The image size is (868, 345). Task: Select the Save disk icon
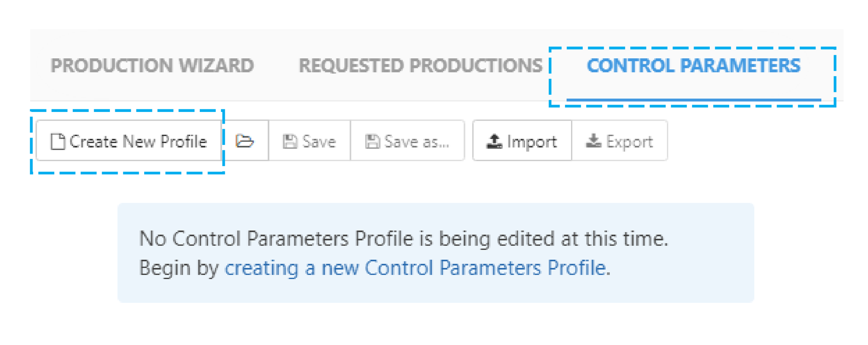290,140
